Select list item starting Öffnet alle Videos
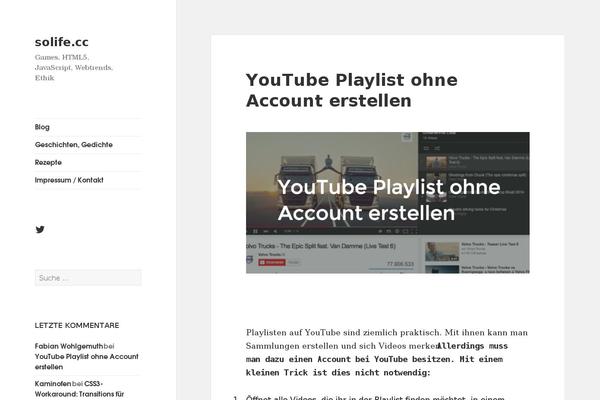This screenshot has width=600, height=400. (x=375, y=397)
